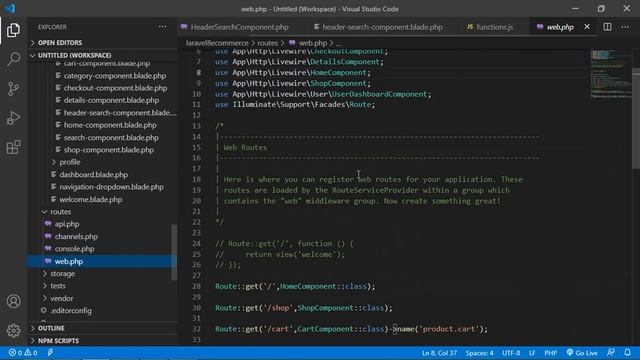640x360 pixels.
Task: Click the VS Code logo icon
Action: (x=10, y=9)
